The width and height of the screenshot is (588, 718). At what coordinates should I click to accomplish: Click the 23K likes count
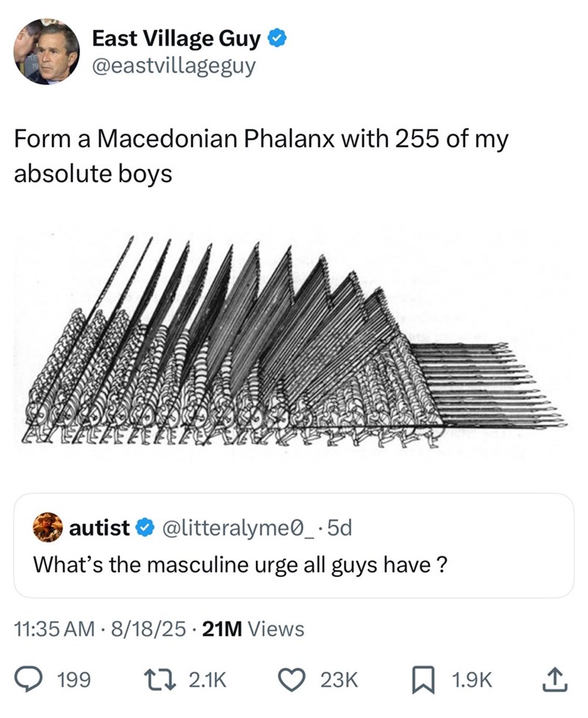click(x=339, y=681)
